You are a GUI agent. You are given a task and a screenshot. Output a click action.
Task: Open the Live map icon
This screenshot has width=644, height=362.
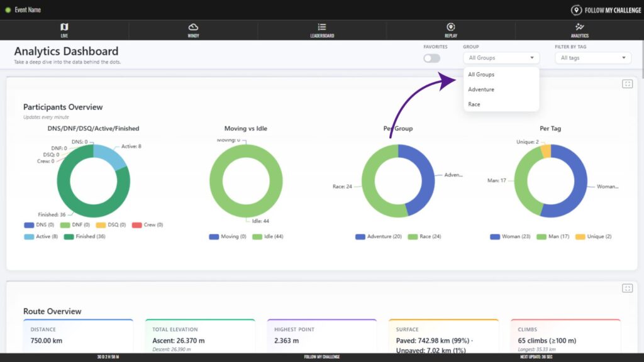coord(64,27)
